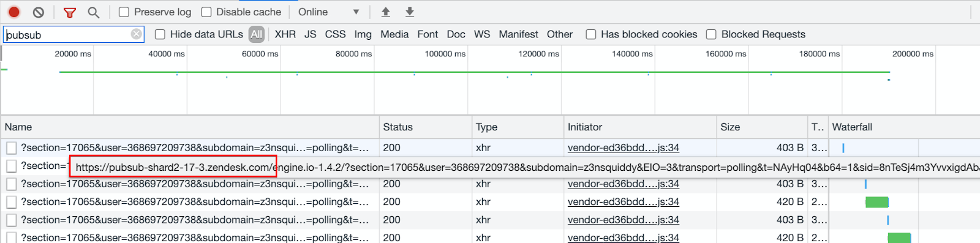980x243 pixels.
Task: Open vendor-ed36bdd js:34 initiator link in first row
Action: coord(624,148)
